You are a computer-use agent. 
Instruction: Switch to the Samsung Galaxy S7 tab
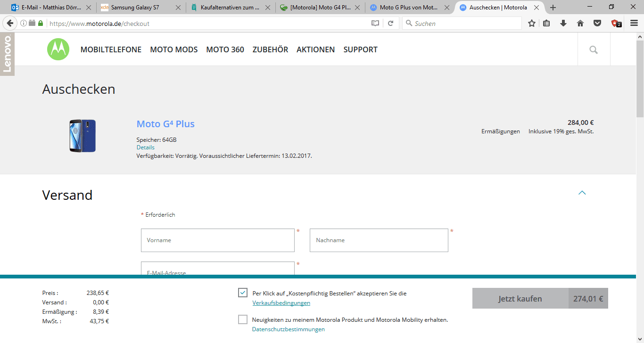coord(140,8)
